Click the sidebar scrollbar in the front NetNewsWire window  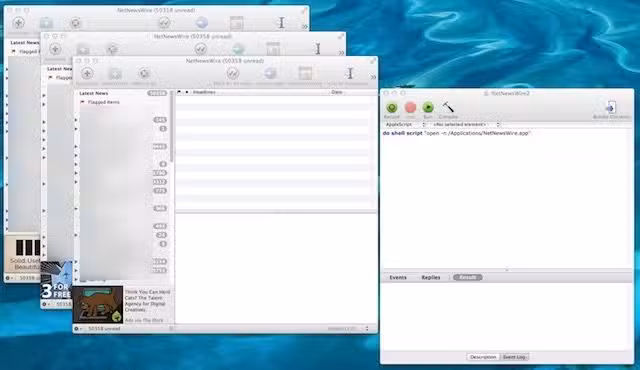tap(172, 126)
